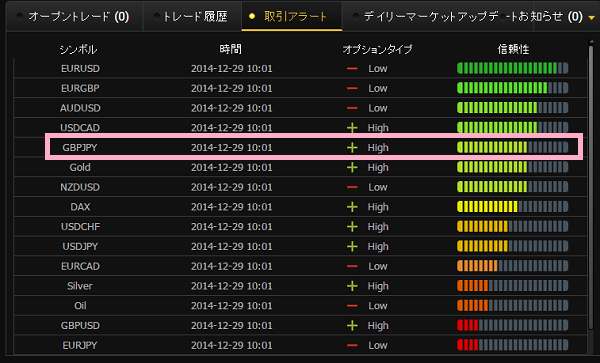
Task: Select the デイリーマーケットアップデート radio dot
Action: (x=355, y=16)
